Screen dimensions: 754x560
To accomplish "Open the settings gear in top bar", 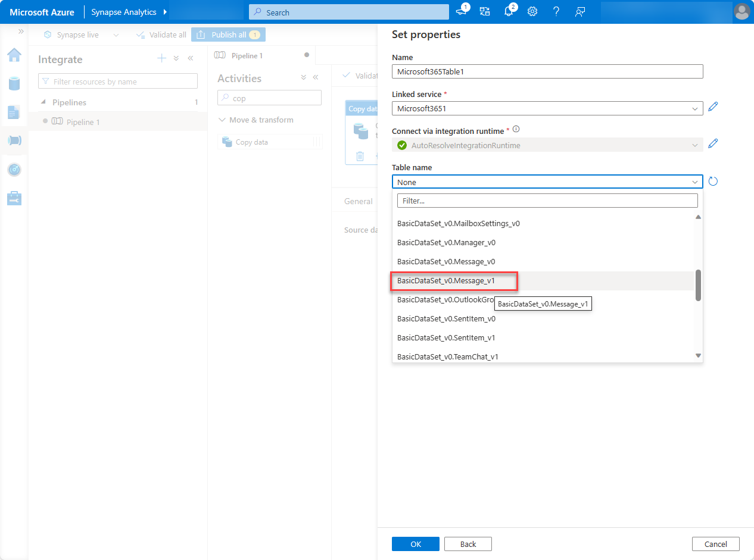I will tap(532, 12).
